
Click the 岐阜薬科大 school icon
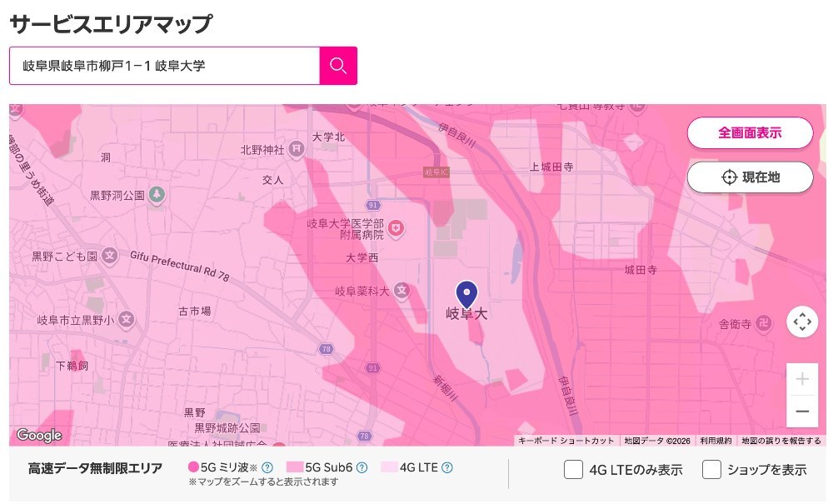[402, 291]
